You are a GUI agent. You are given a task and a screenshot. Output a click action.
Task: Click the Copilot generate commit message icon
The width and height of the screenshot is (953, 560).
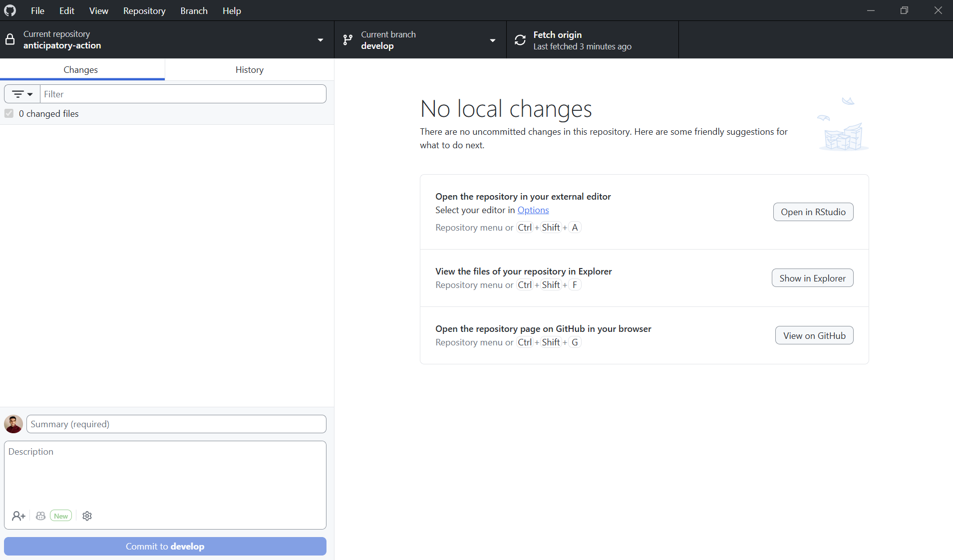(x=41, y=516)
